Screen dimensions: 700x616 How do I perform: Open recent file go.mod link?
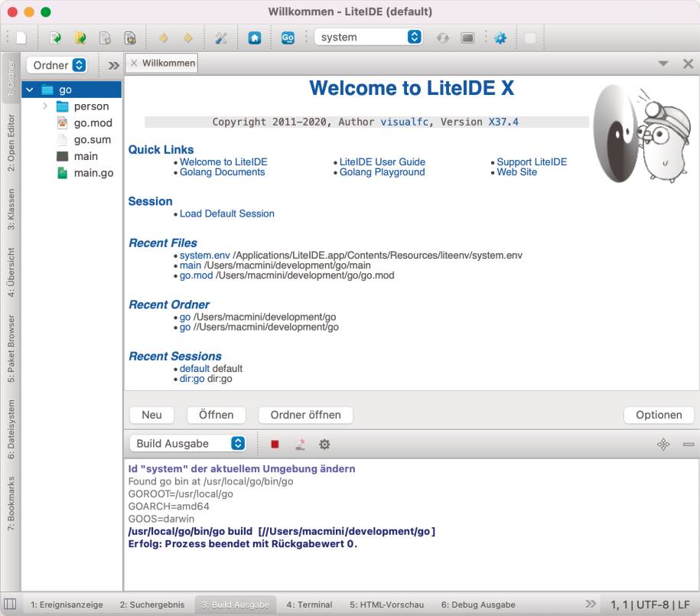pyautogui.click(x=196, y=275)
